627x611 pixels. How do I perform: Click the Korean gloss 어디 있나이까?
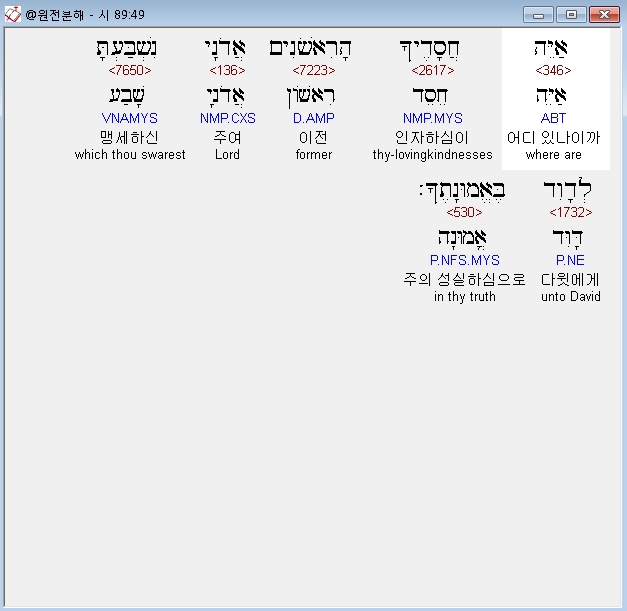tap(553, 138)
